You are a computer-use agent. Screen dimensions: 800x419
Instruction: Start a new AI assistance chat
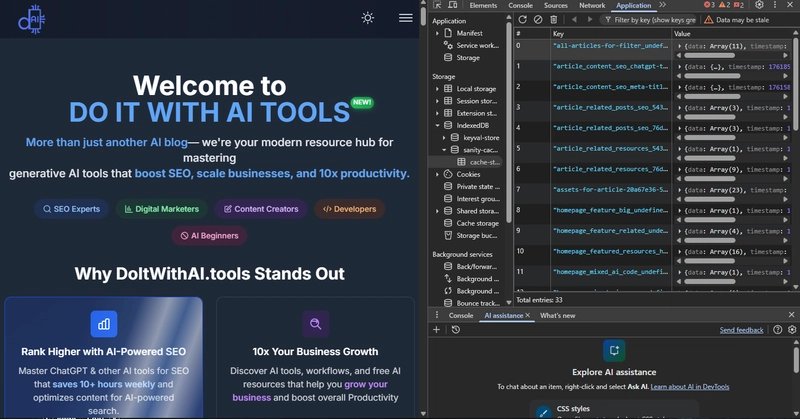(437, 330)
